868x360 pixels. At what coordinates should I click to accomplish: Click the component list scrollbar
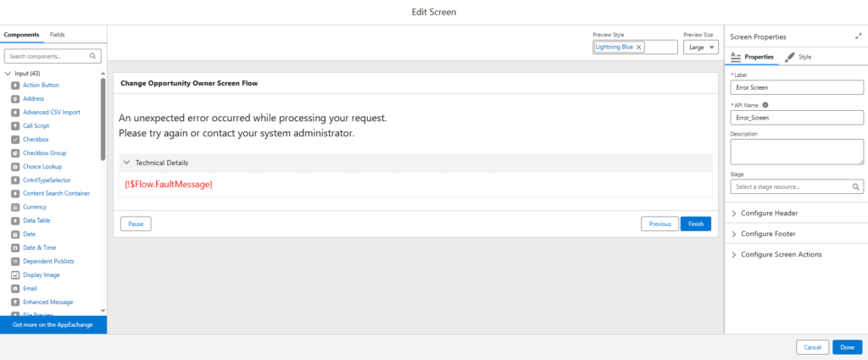point(103,119)
